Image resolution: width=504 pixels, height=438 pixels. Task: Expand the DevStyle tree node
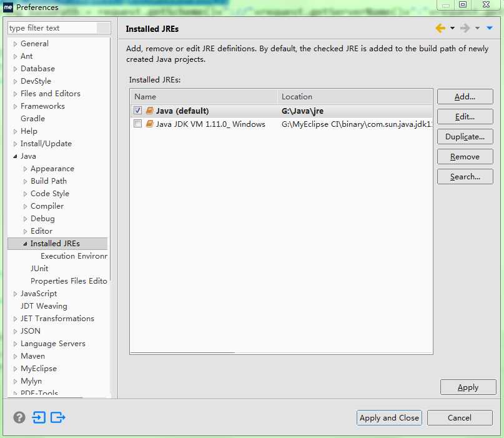coord(15,81)
